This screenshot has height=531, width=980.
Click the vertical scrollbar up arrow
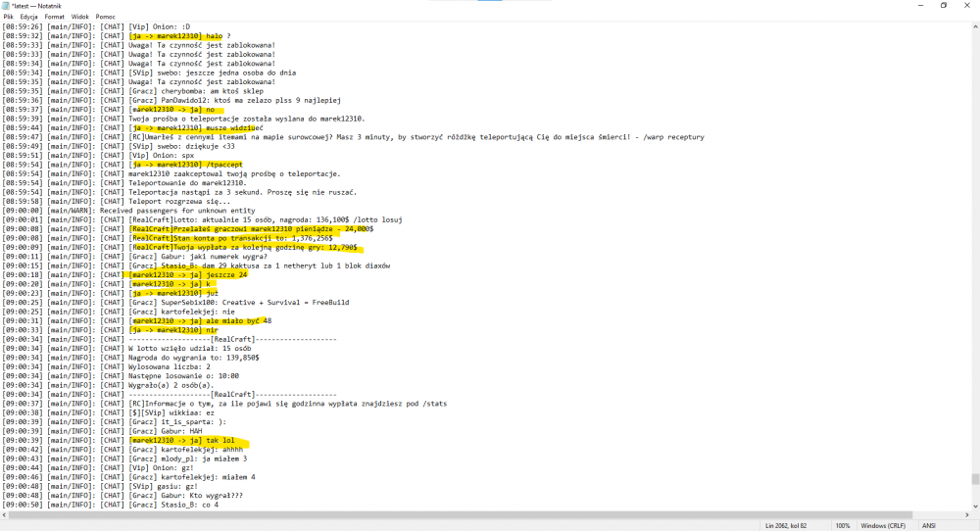[x=975, y=26]
